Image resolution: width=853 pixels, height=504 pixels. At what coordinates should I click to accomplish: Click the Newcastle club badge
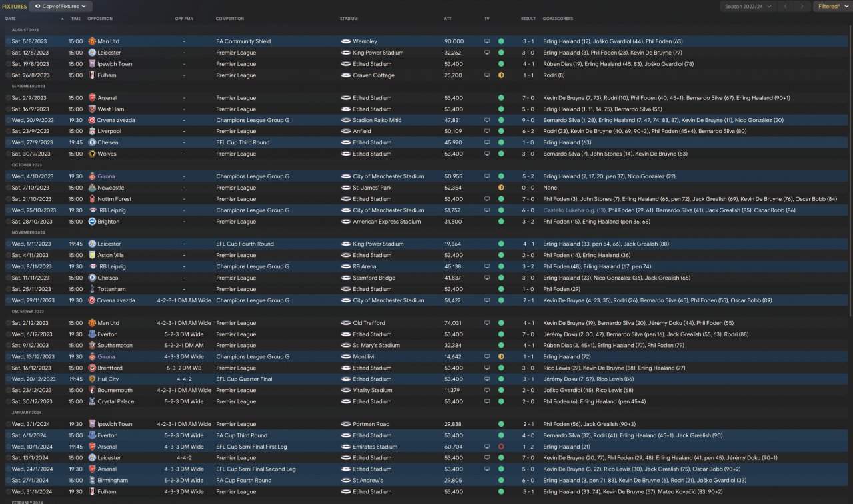[92, 188]
